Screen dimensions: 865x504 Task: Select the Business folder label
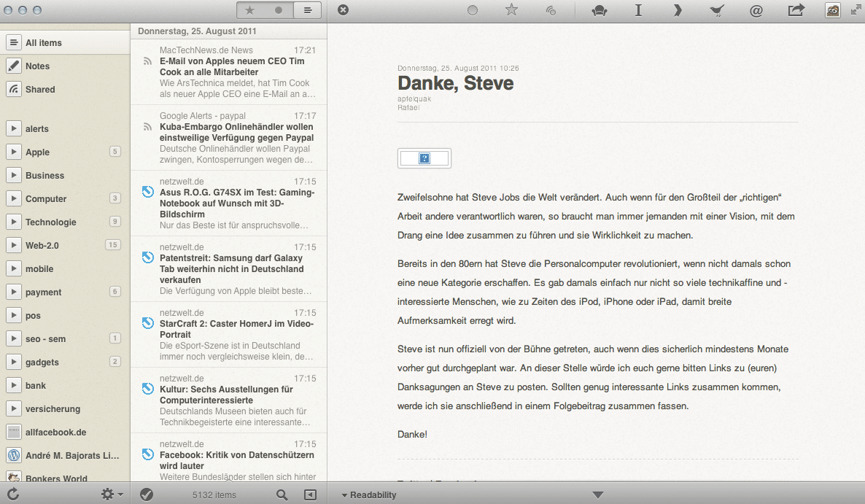(x=44, y=175)
